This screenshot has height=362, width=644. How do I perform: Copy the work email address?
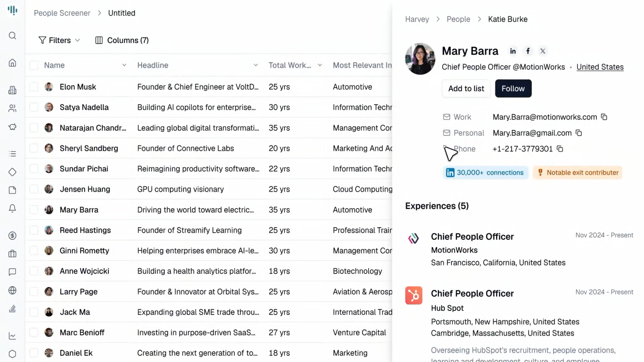coord(604,117)
